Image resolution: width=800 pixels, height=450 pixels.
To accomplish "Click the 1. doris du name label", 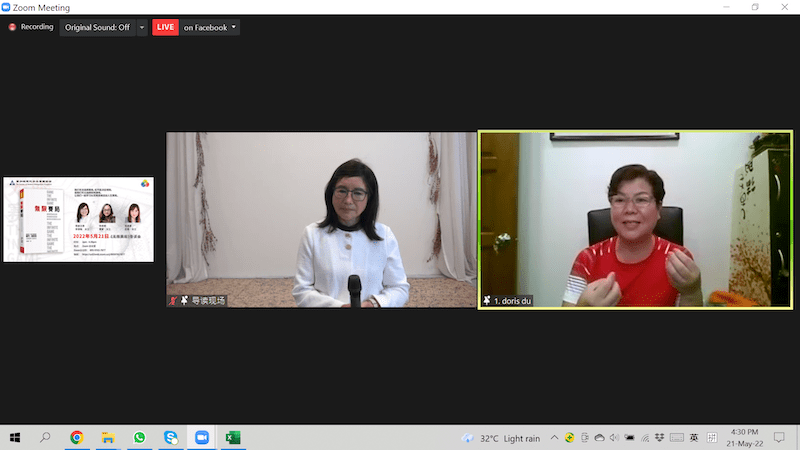I will click(520, 300).
